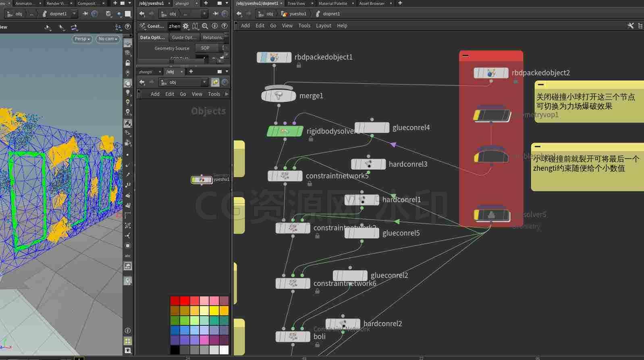Click the parameter search magnifier icon

[205, 26]
